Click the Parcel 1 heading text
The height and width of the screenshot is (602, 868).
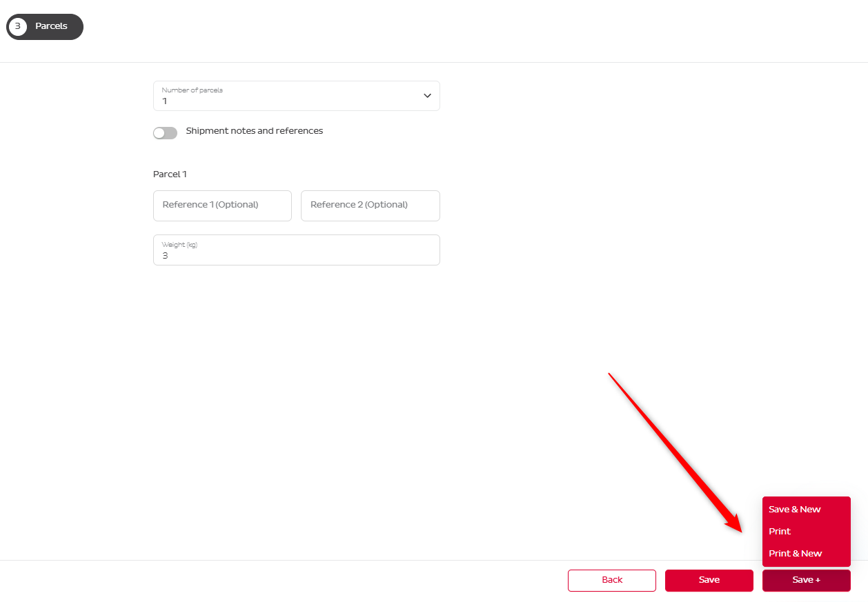170,174
